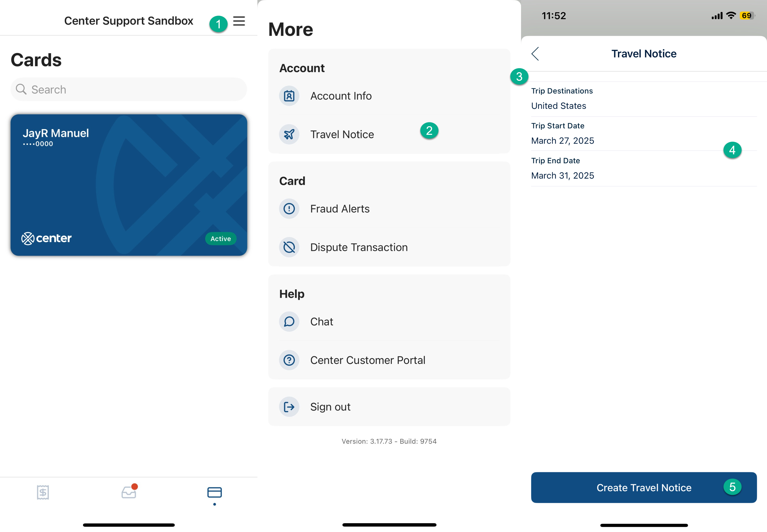Click the Fraud Alerts exclamation icon
The height and width of the screenshot is (532, 767).
[289, 209]
